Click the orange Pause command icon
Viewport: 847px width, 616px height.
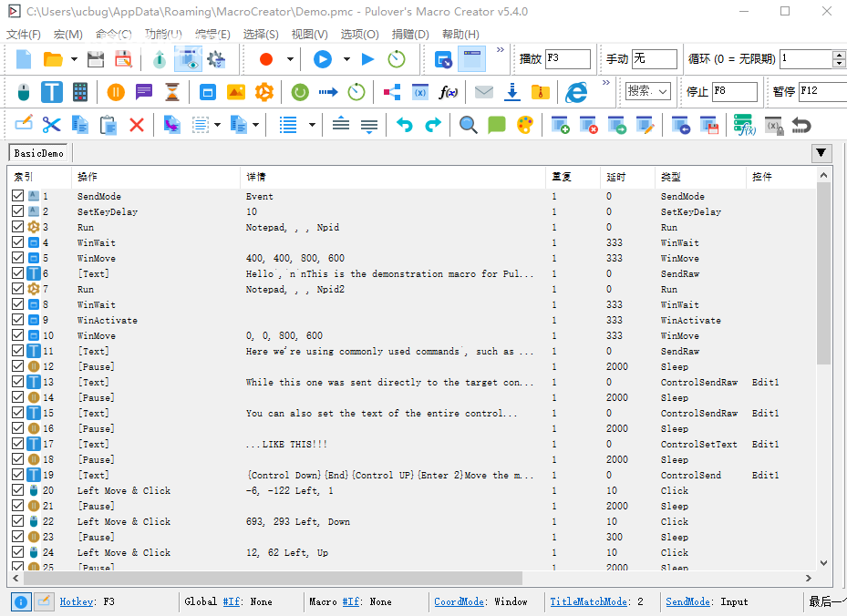pyautogui.click(x=116, y=92)
